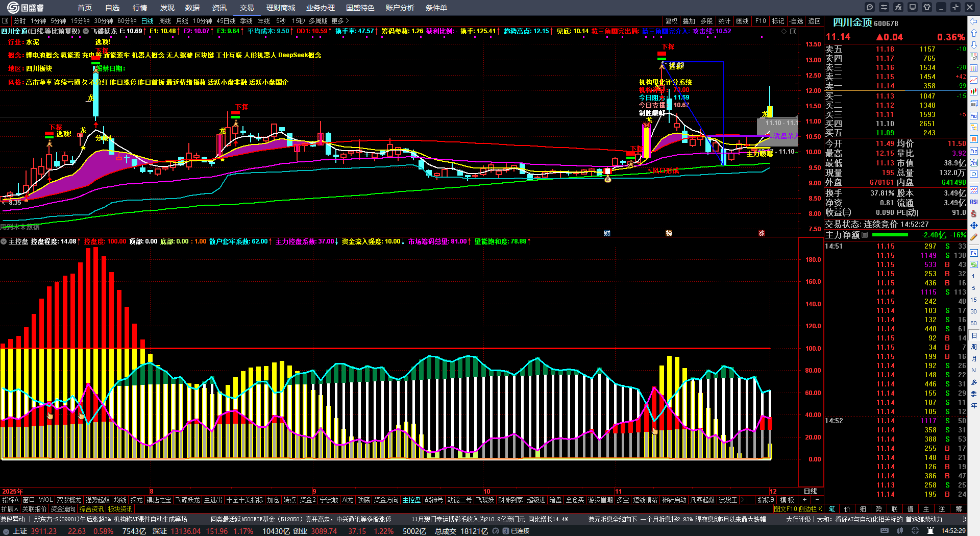Screen dimensions: 980x536
Task: Click the -自选 watchlist button
Action: coord(796,21)
